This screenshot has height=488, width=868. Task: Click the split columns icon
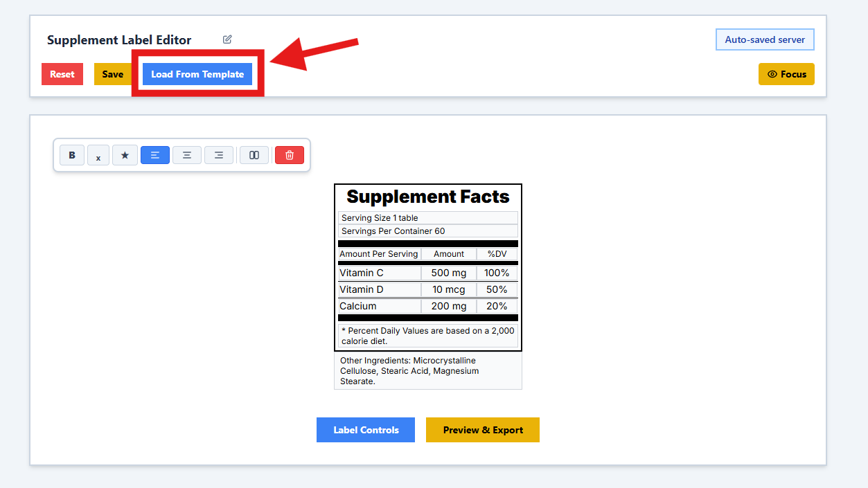pos(254,155)
